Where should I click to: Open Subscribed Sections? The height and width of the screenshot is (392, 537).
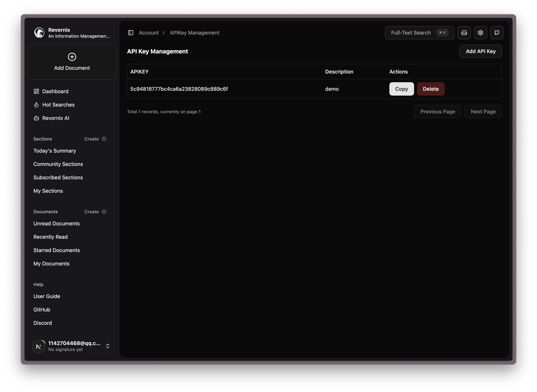(58, 177)
